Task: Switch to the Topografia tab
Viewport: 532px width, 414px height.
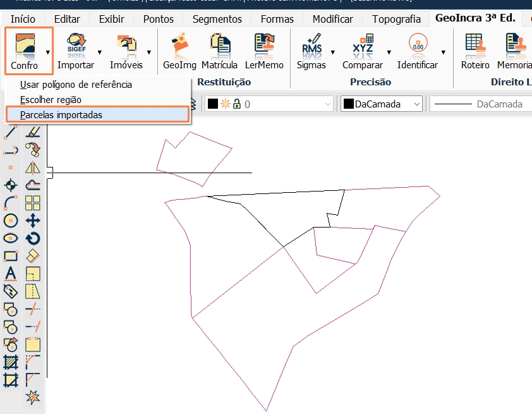Action: [396, 19]
